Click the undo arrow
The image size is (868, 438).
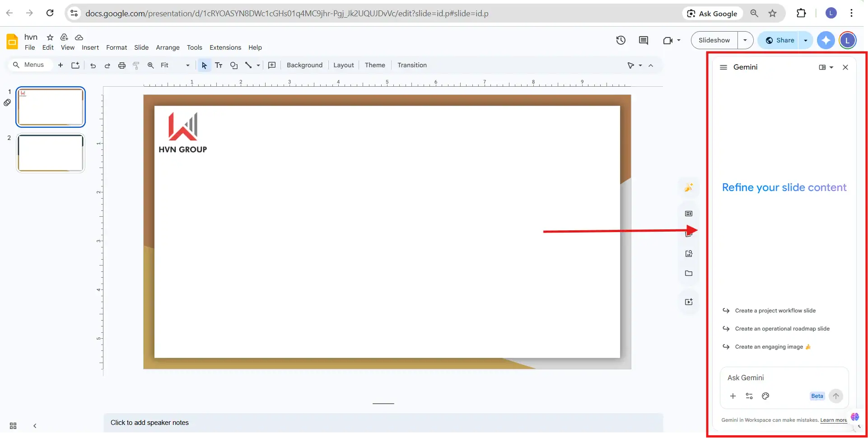(x=93, y=65)
